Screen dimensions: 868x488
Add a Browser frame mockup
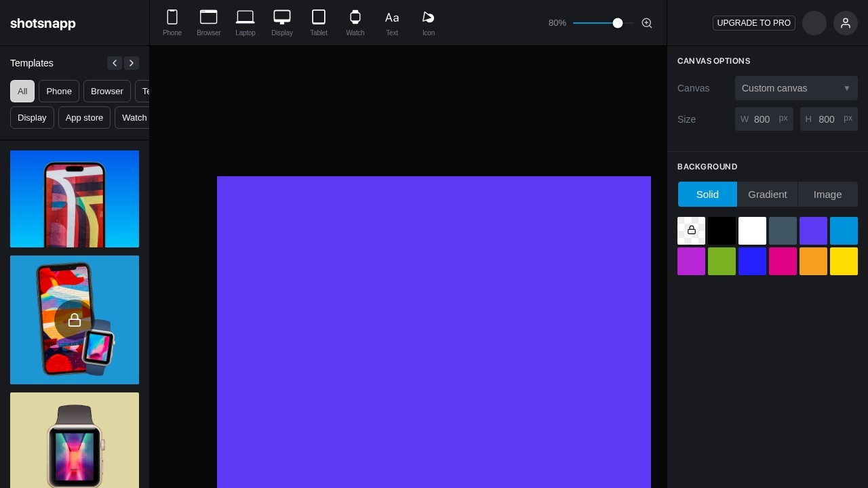point(209,22)
